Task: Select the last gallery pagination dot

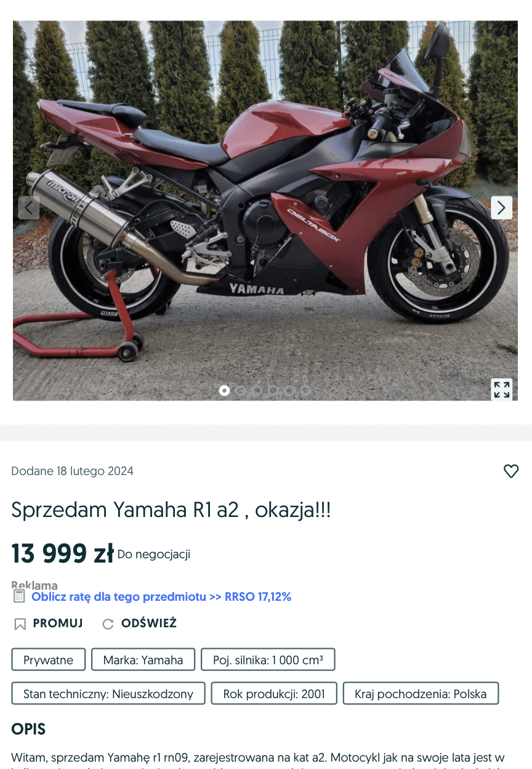Action: click(305, 390)
